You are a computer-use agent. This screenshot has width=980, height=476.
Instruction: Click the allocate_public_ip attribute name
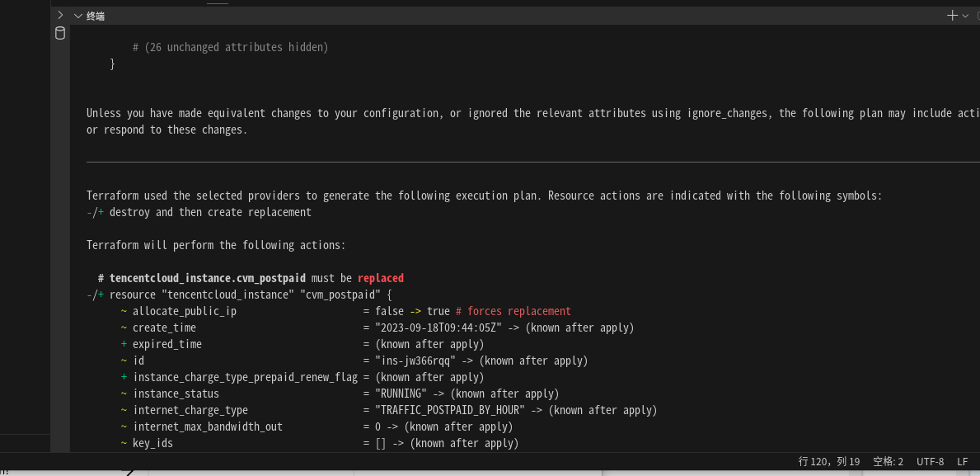[x=184, y=311]
